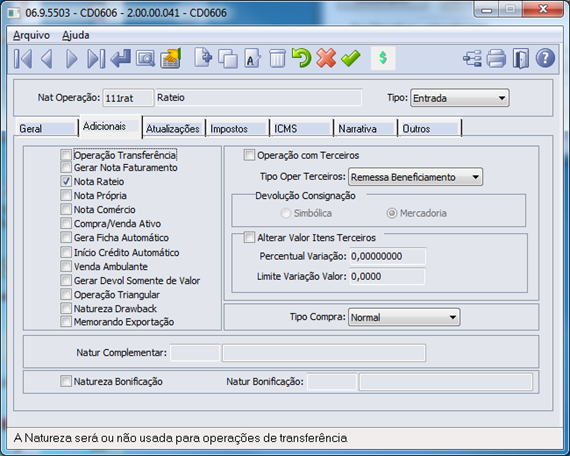The image size is (570, 456).
Task: Open the Narrativa tab
Action: (365, 128)
